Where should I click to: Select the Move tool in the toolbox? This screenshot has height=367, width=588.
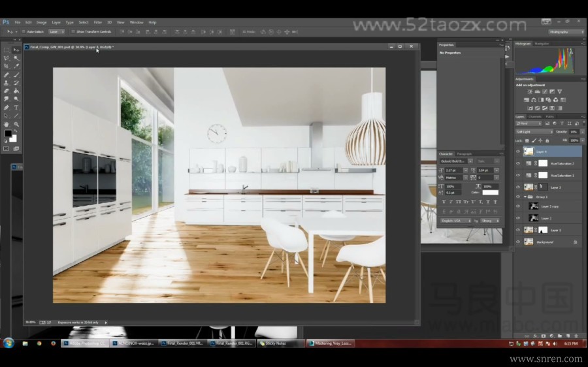coord(16,50)
